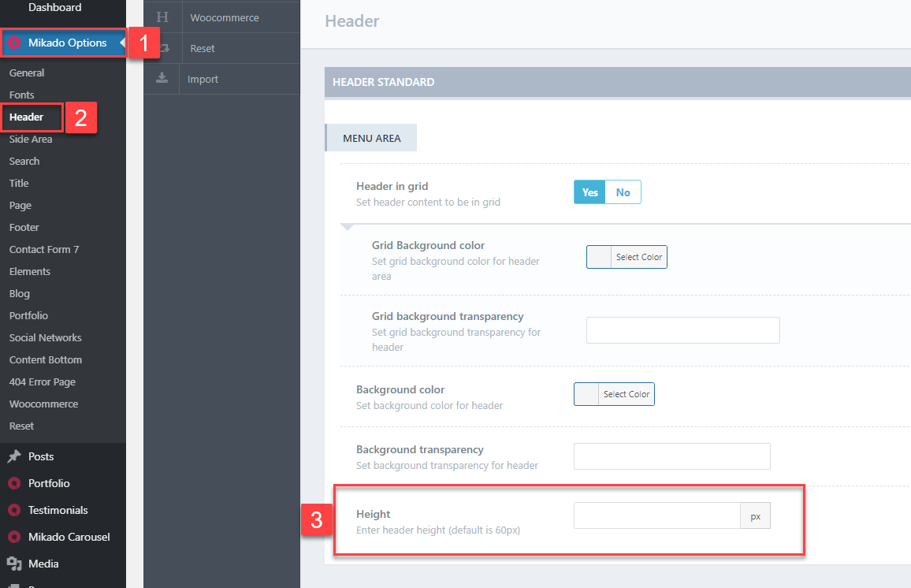Click the Mikado Options circle icon
Screen dimensions: 911x588
(14, 43)
